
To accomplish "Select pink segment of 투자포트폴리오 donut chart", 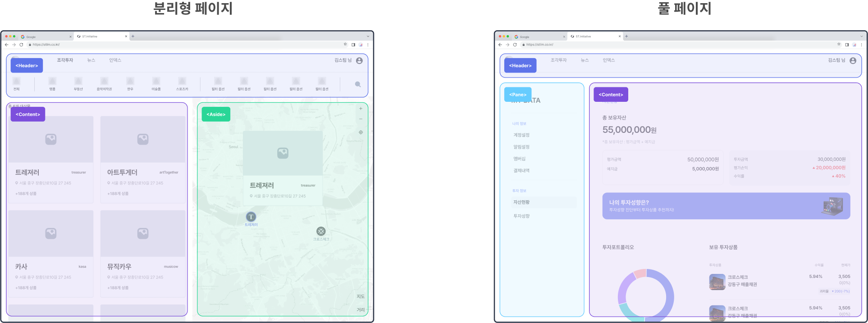I will point(640,273).
